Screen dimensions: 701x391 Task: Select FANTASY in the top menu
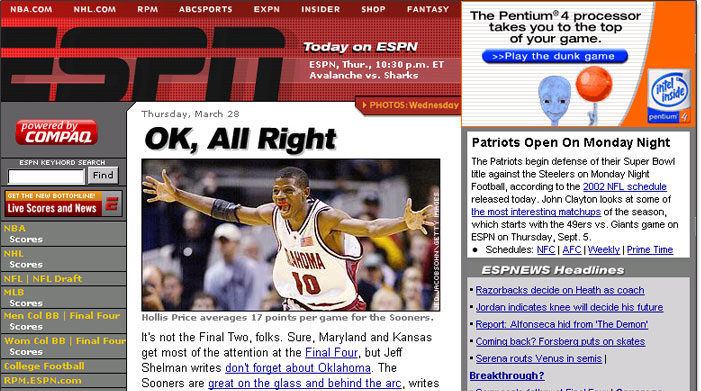tap(428, 9)
